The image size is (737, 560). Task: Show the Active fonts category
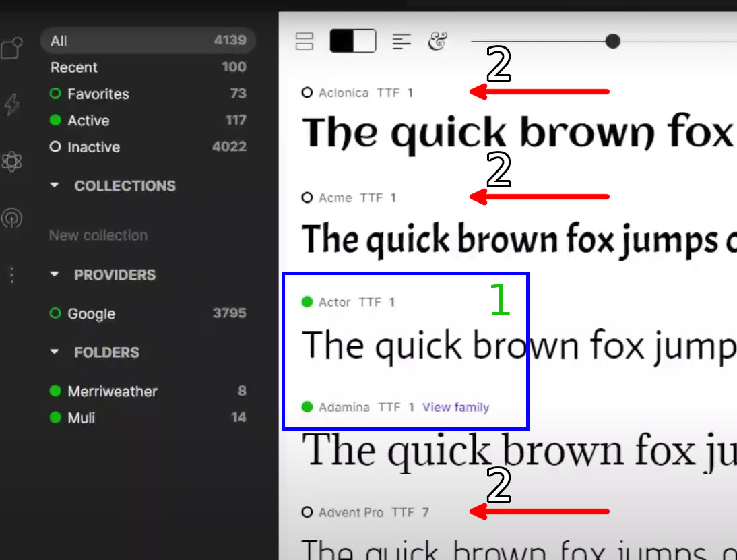coord(148,121)
